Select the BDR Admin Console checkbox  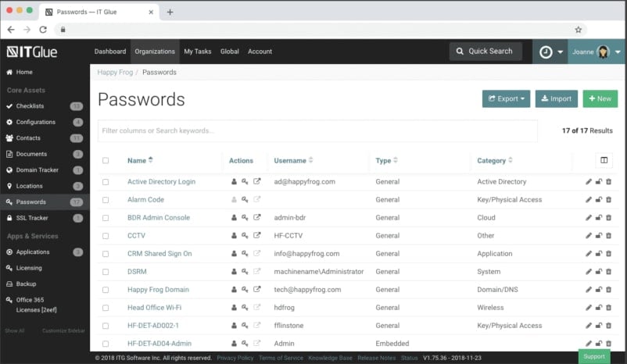point(106,218)
